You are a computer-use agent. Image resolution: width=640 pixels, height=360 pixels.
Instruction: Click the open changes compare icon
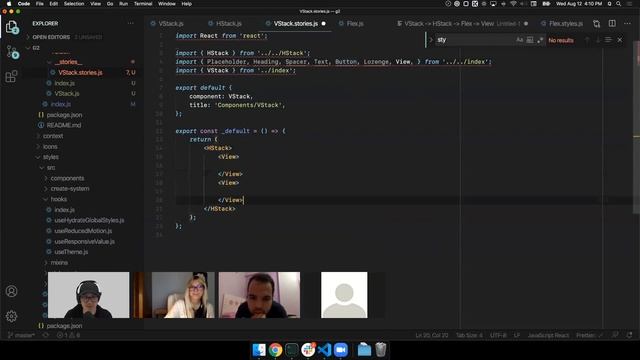pyautogui.click(x=596, y=24)
